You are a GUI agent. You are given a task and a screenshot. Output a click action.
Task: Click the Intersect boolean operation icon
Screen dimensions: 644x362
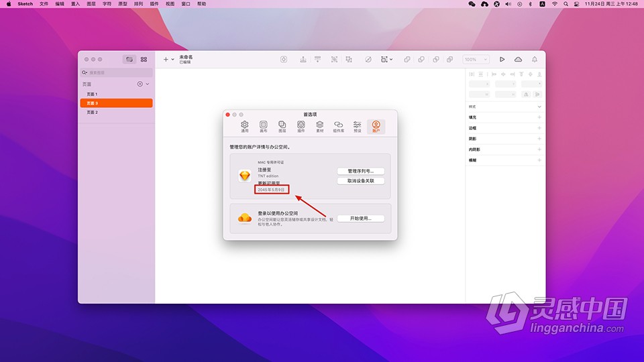(x=436, y=60)
